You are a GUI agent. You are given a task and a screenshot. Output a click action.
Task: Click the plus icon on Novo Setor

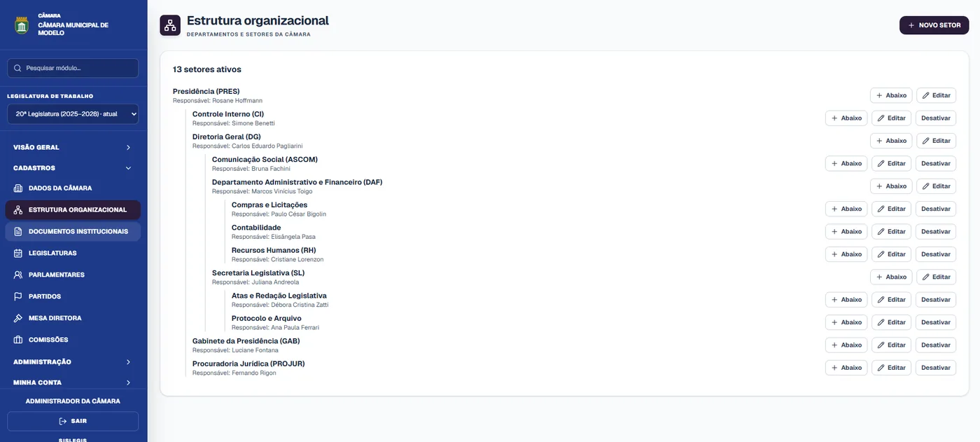tap(911, 25)
